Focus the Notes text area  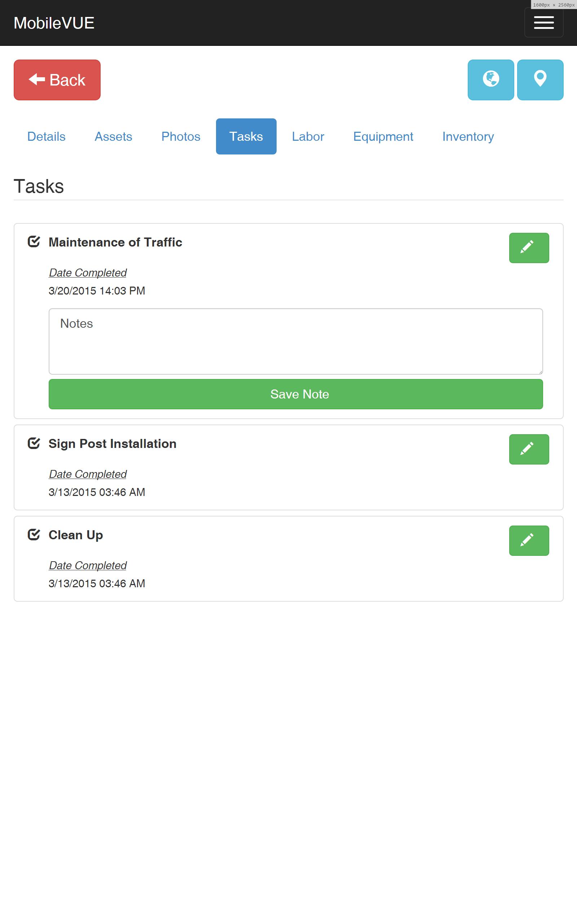(x=296, y=341)
